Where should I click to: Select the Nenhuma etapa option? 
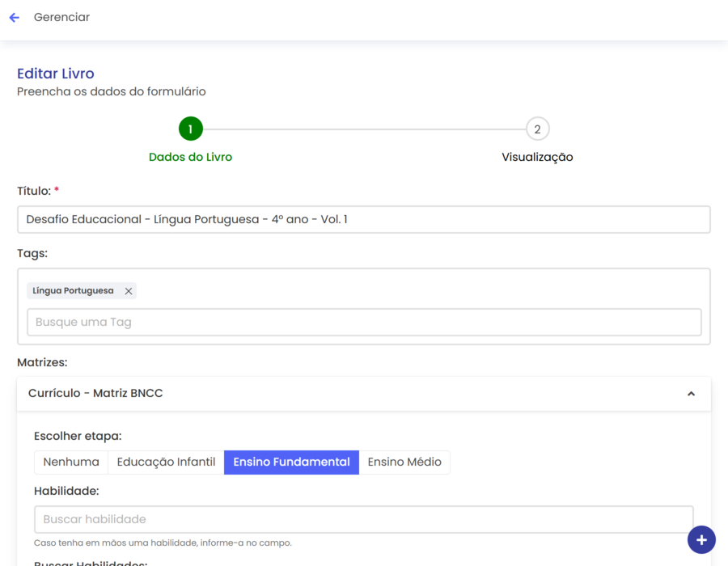click(x=71, y=463)
